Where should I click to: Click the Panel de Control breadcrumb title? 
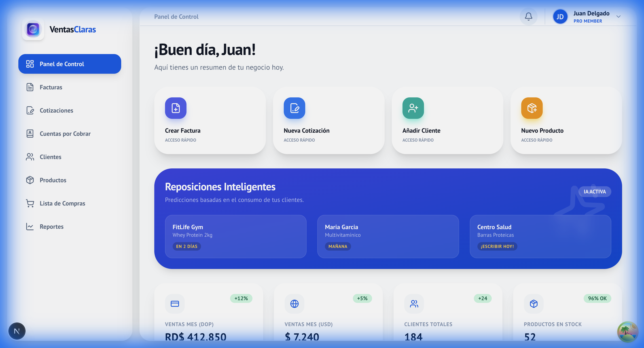176,17
